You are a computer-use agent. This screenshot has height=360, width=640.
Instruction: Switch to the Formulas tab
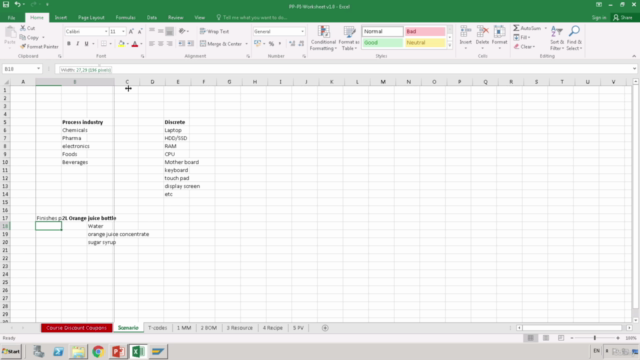(x=125, y=18)
